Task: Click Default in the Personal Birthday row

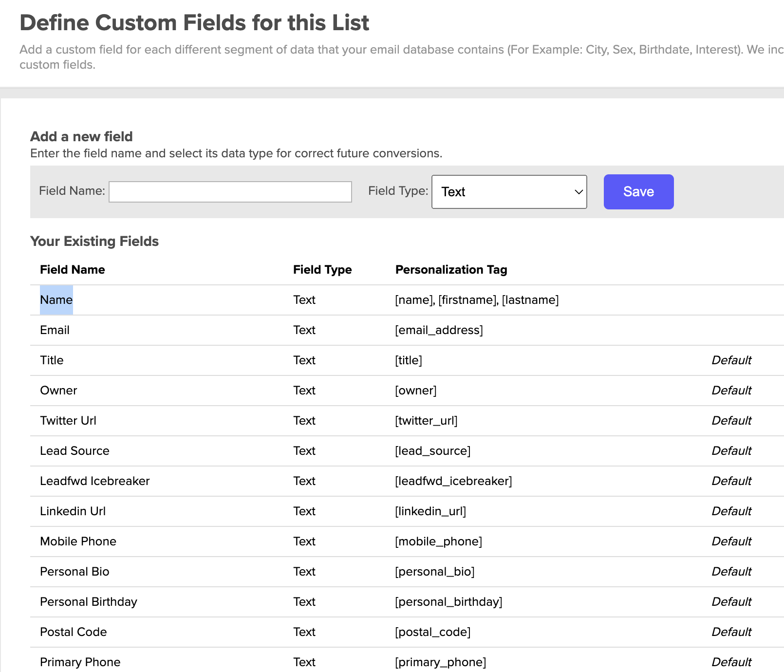Action: click(x=731, y=602)
